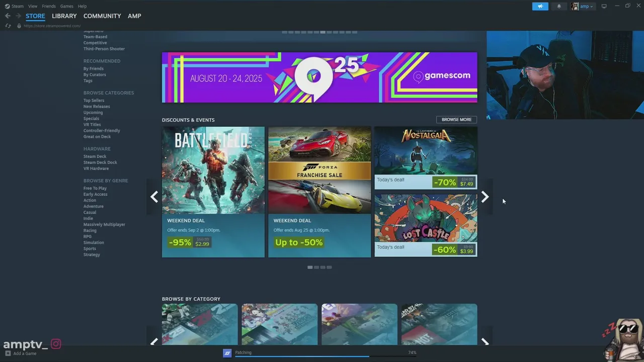Click the BROWSE MORE button
The width and height of the screenshot is (644, 362).
[x=456, y=120]
